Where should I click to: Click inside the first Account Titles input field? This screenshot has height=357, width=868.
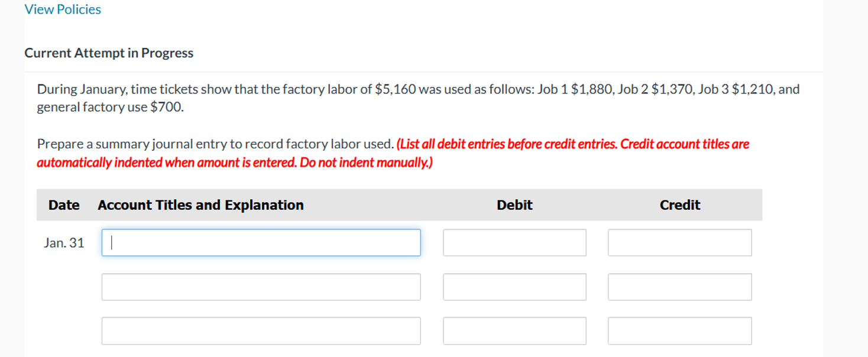coord(260,242)
